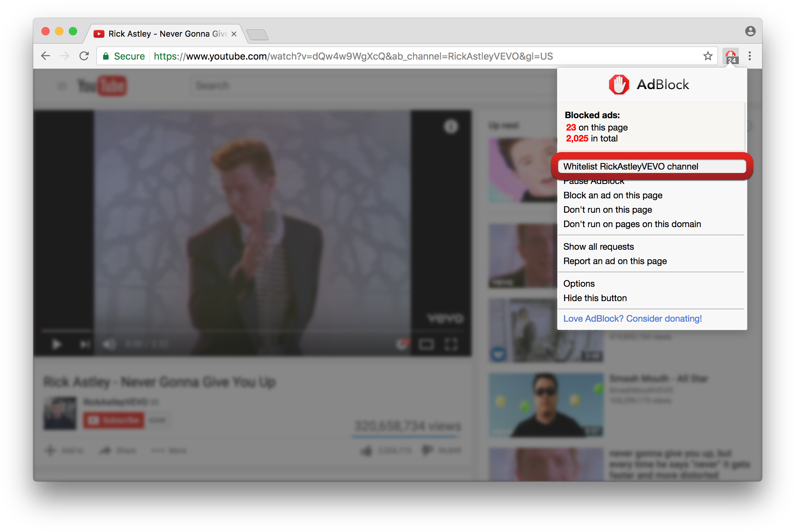Click the video progress bar
The width and height of the screenshot is (795, 532).
pos(252,331)
